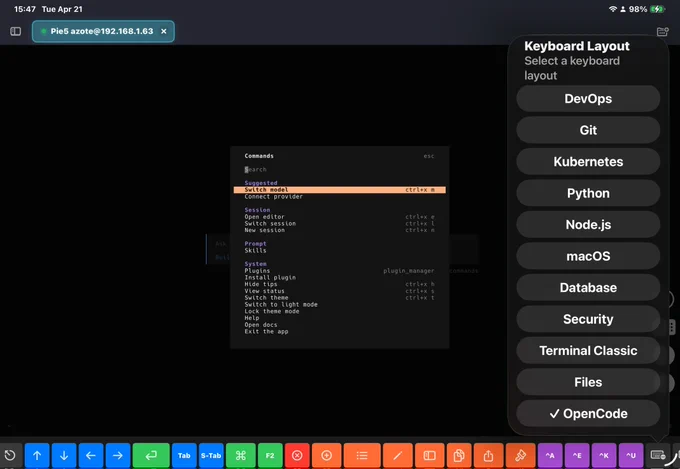Select the Open editor command
680x469 pixels.
339,216
